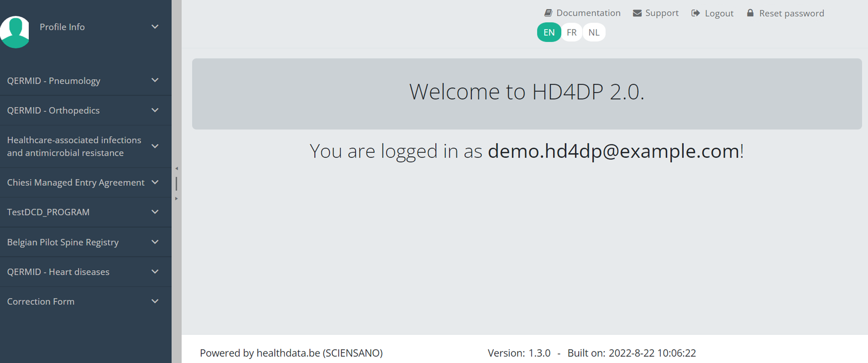This screenshot has height=363, width=868.
Task: Open the Belgian Pilot Spine Registry item
Action: pyautogui.click(x=63, y=242)
